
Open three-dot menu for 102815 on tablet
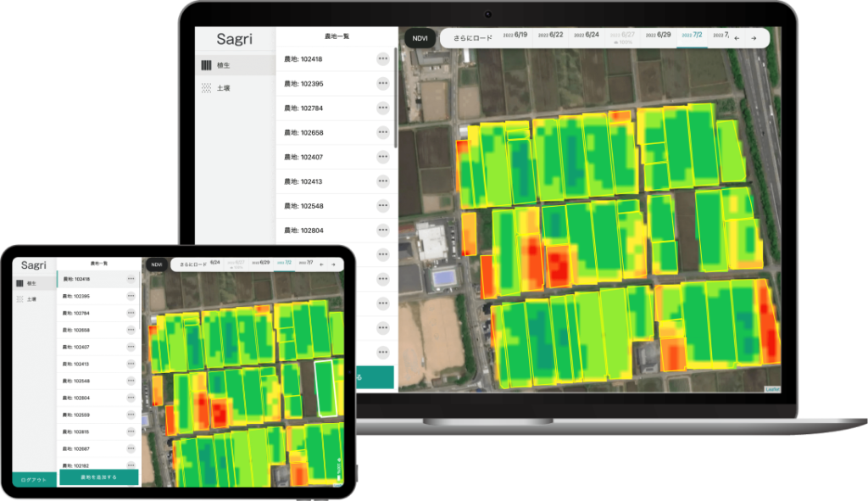131,431
